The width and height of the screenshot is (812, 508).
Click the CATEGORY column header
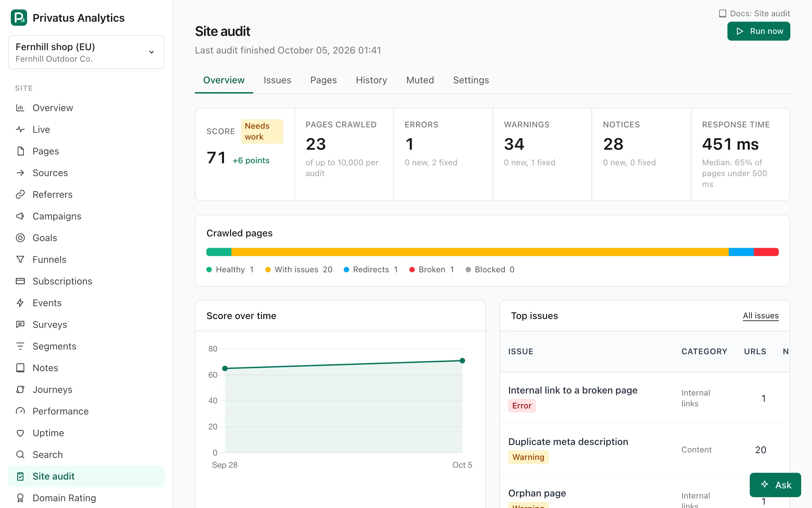pos(704,352)
